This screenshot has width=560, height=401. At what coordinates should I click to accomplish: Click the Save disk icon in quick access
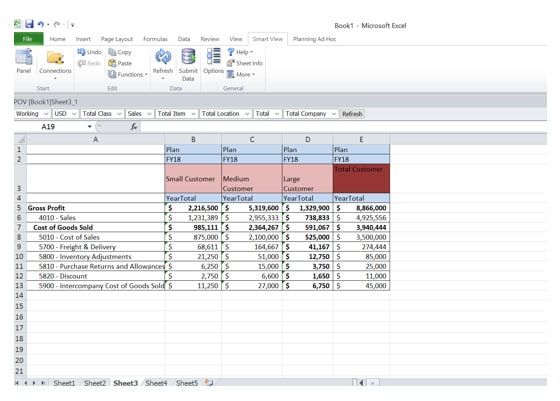point(29,24)
